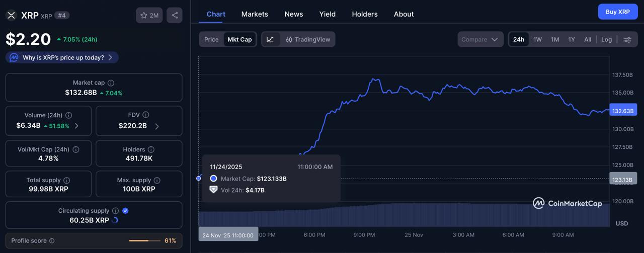This screenshot has width=644, height=253.
Task: Open the Holders tab
Action: [x=364, y=14]
